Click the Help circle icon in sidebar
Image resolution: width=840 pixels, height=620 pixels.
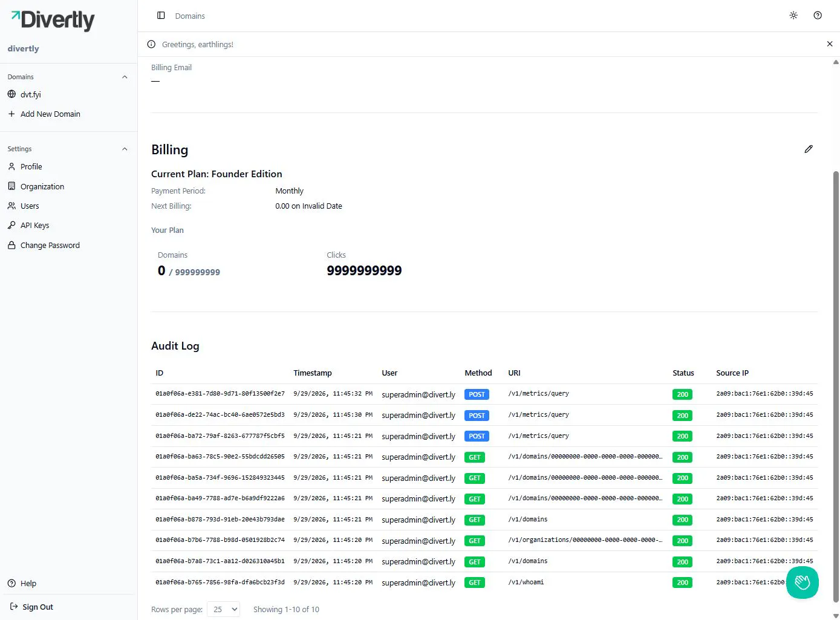(x=11, y=583)
